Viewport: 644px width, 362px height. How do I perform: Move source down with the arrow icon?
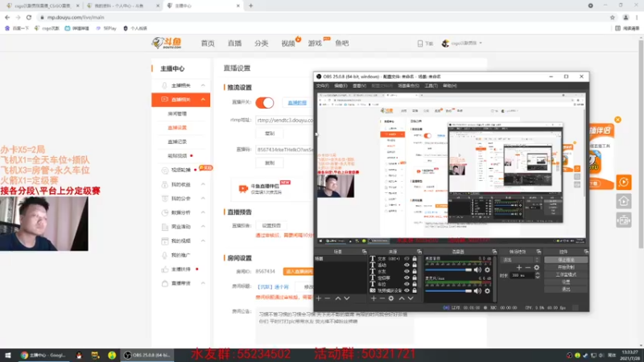point(411,298)
